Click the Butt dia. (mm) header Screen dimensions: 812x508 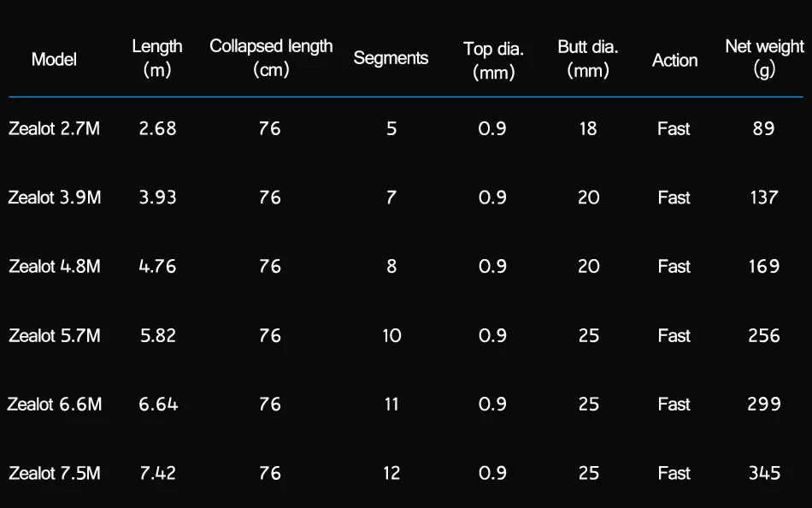pos(588,58)
